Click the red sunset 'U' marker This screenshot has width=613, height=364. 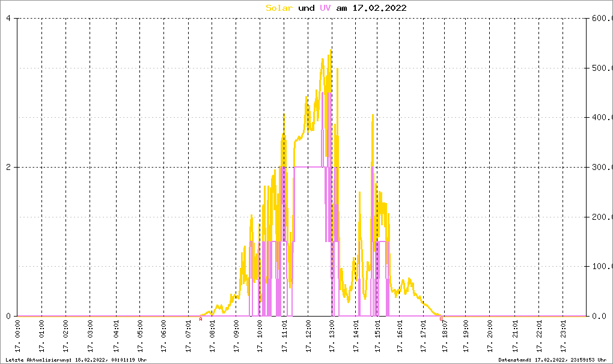pyautogui.click(x=441, y=319)
